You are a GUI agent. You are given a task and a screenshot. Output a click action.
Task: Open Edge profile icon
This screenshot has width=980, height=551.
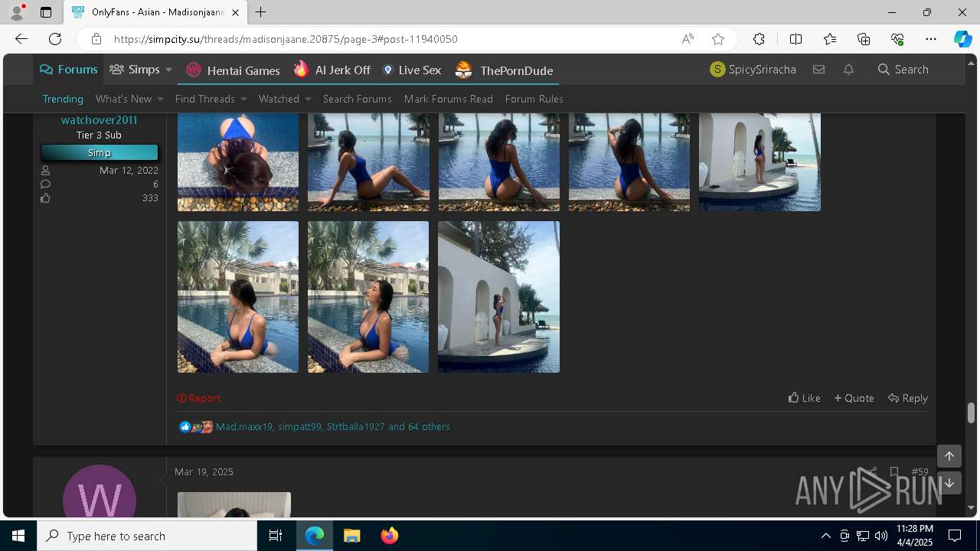tap(17, 12)
